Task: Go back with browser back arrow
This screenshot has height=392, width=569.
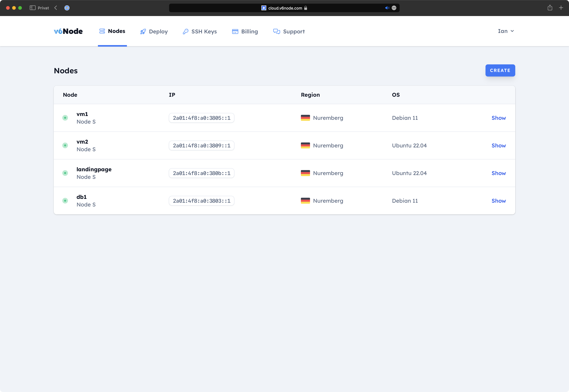Action: click(56, 8)
